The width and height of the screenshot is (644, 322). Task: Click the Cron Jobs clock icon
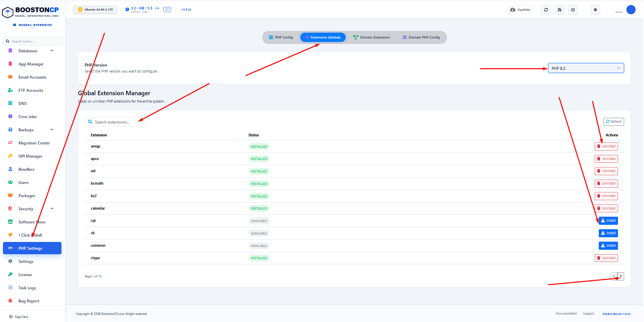(10, 116)
